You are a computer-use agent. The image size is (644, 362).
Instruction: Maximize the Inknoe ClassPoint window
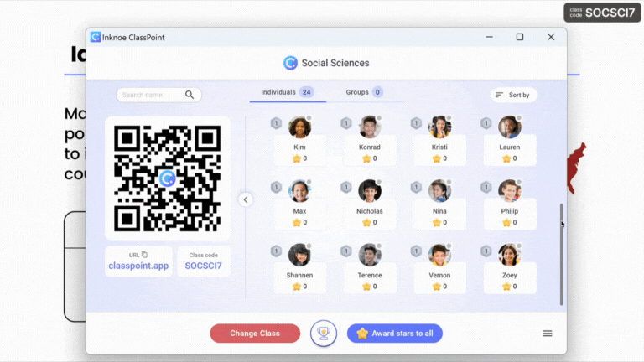tap(520, 37)
